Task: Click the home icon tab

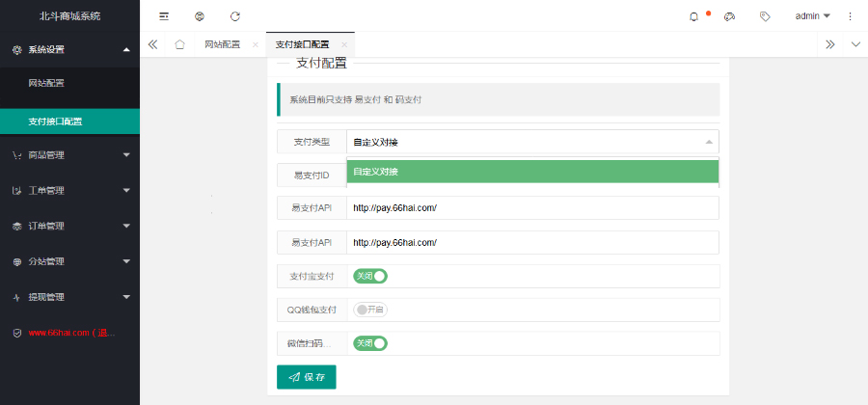Action: pyautogui.click(x=179, y=44)
